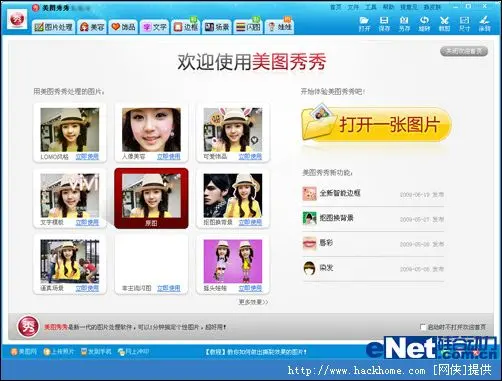Go to the 边框 tab
The width and height of the screenshot is (502, 381).
point(186,27)
